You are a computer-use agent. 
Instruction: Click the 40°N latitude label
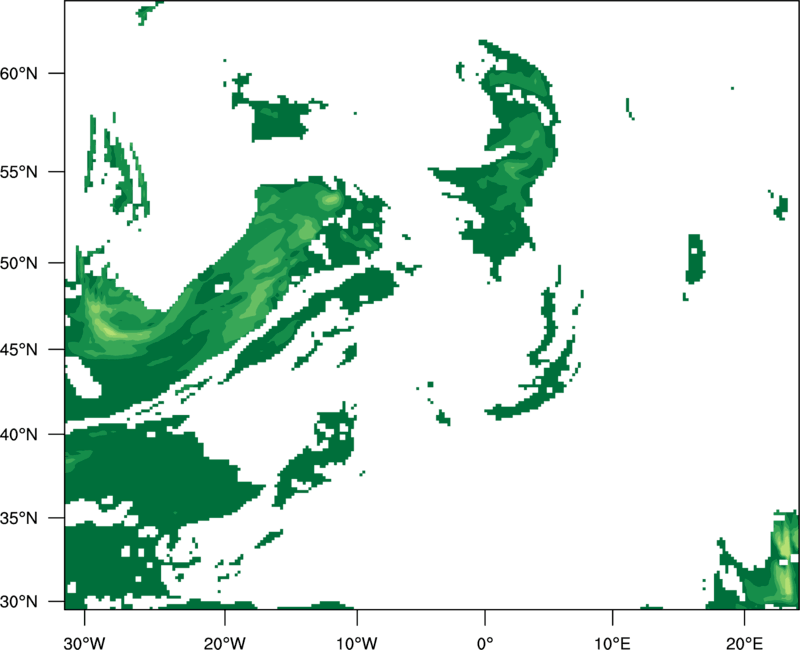[x=19, y=435]
